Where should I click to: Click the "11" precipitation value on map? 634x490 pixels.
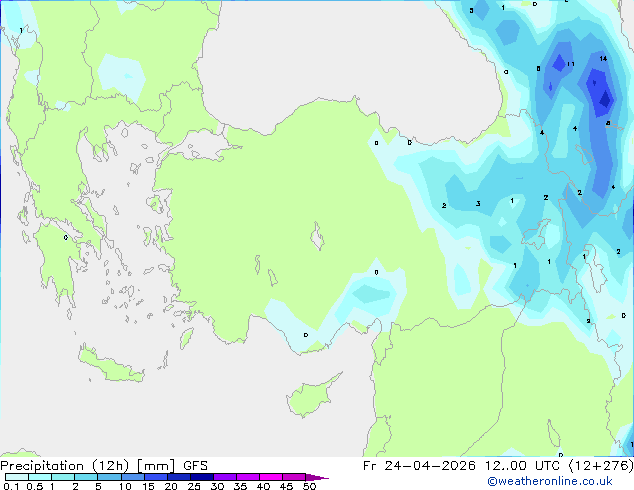coord(571,64)
